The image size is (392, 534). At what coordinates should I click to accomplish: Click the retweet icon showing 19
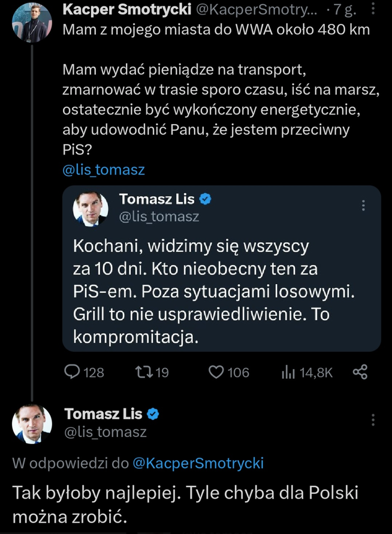click(144, 372)
